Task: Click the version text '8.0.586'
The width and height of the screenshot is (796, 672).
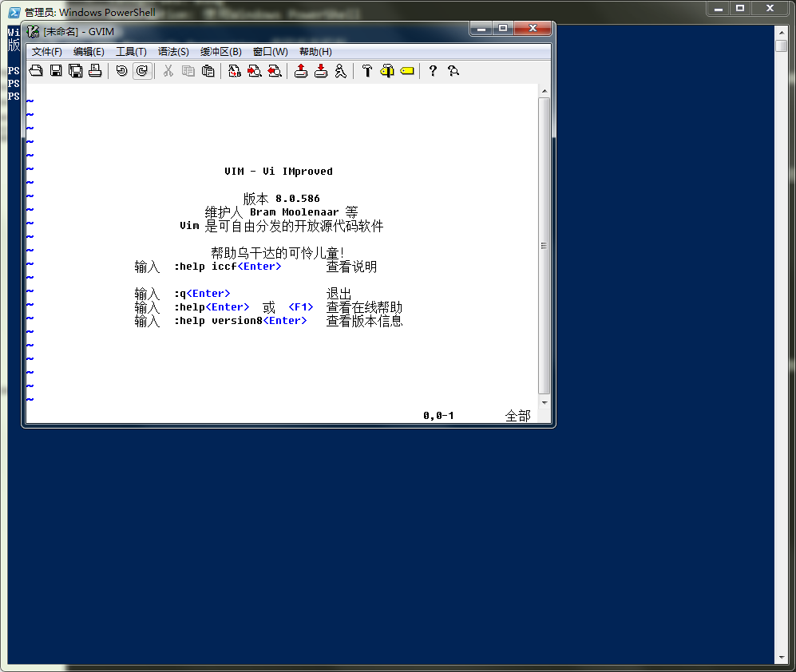Action: coord(298,199)
